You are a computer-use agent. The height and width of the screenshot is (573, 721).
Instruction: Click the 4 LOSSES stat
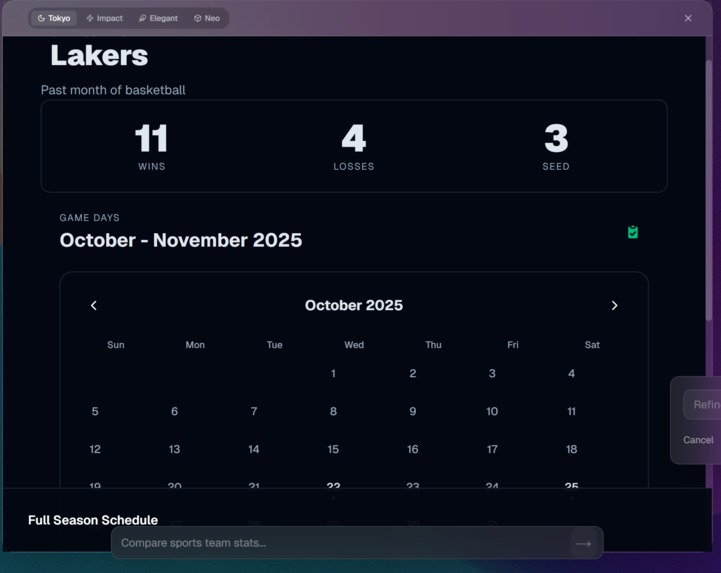[x=354, y=147]
